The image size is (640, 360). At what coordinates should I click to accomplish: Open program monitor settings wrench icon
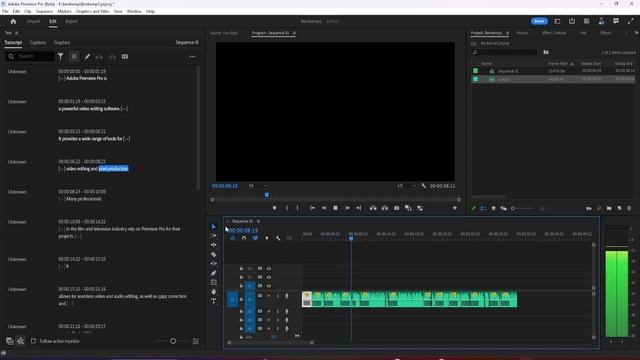tap(424, 186)
